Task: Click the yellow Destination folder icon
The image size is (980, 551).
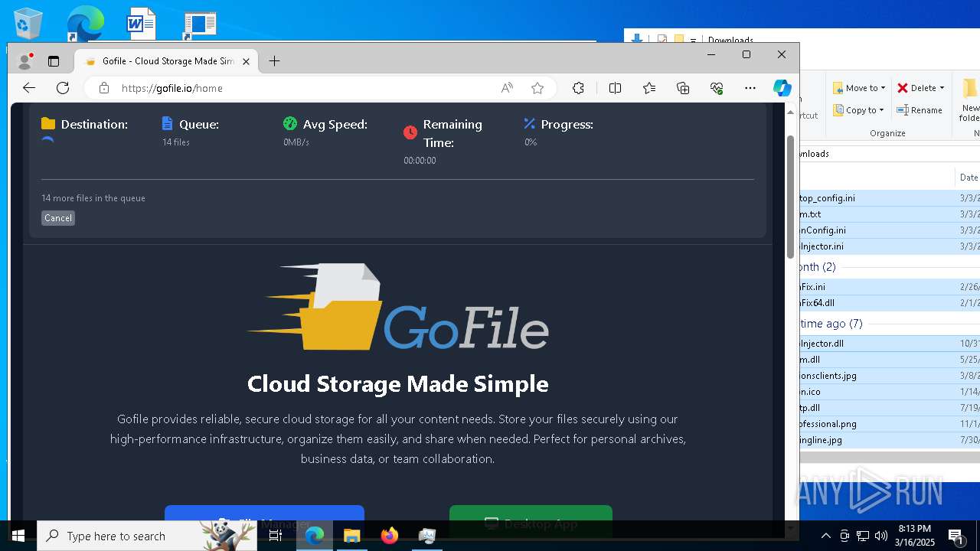Action: click(x=48, y=124)
